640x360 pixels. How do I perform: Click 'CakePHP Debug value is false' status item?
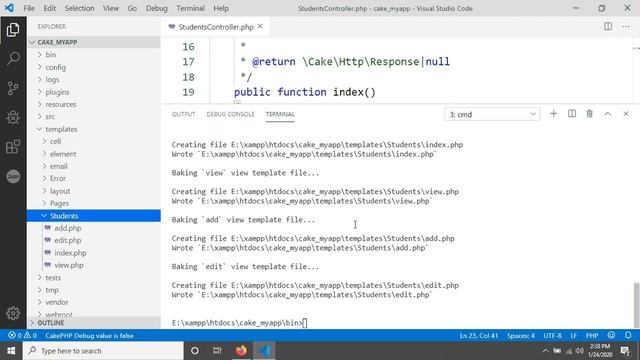(x=89, y=336)
